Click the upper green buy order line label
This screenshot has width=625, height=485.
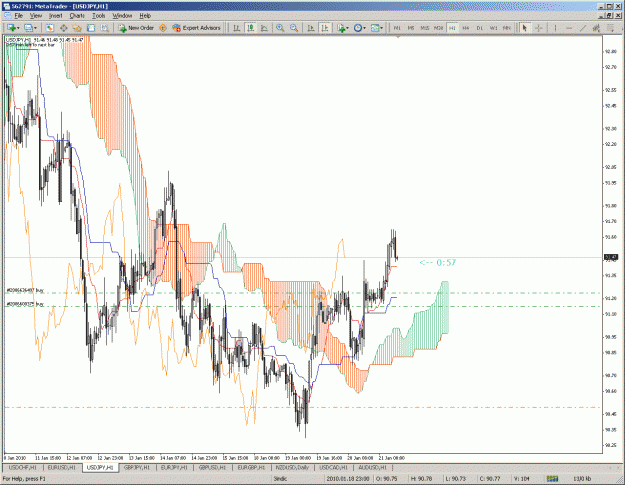(x=25, y=291)
